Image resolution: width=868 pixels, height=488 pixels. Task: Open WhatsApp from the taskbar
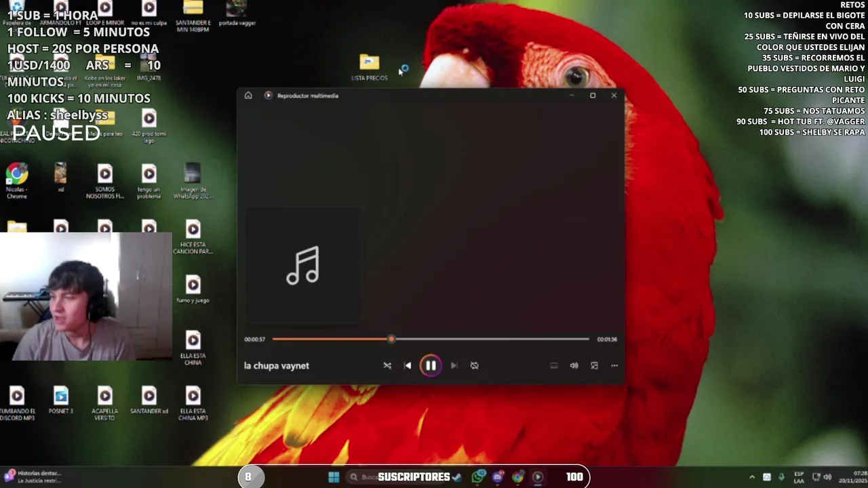(x=479, y=477)
